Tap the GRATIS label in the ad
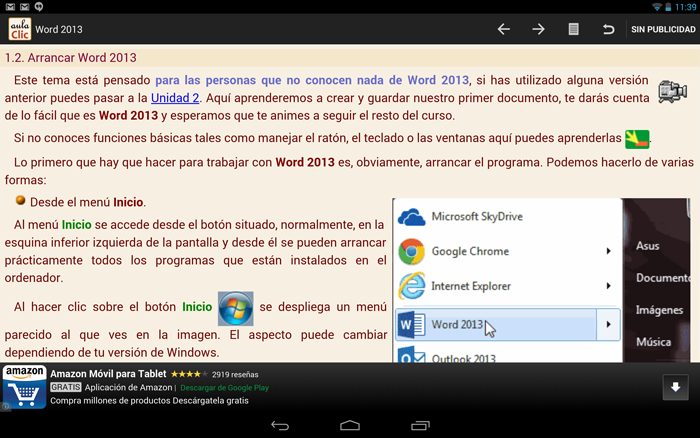The image size is (700, 438). (x=66, y=387)
